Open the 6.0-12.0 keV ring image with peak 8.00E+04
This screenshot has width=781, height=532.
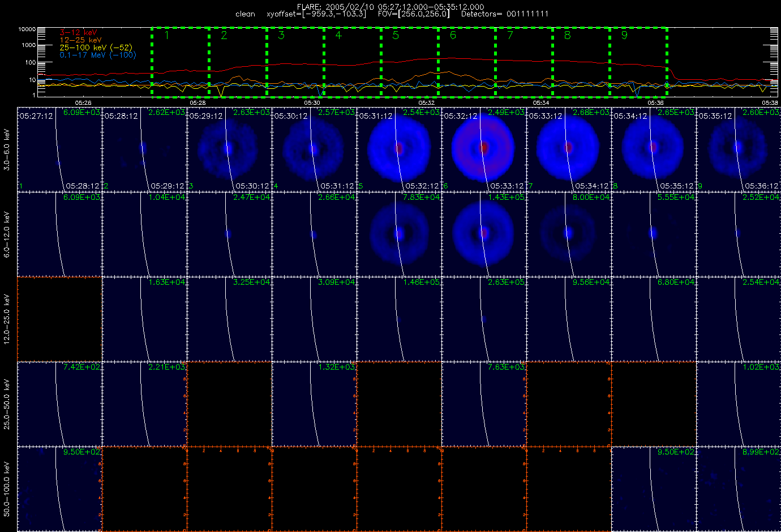point(568,233)
